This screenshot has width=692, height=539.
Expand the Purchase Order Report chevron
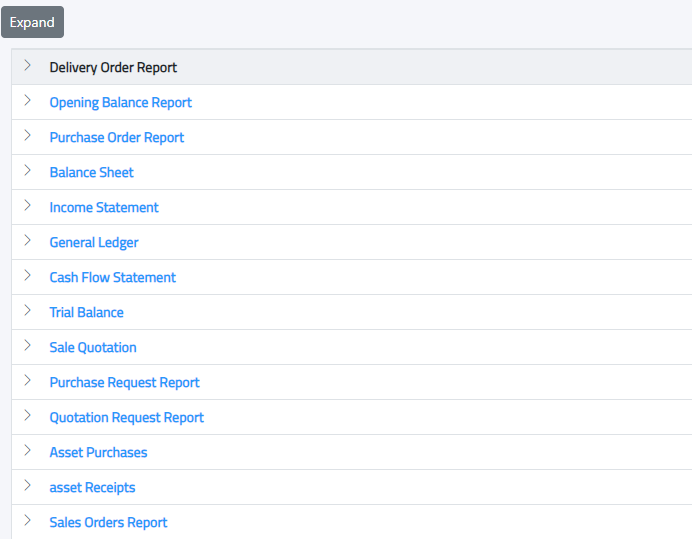tap(27, 137)
